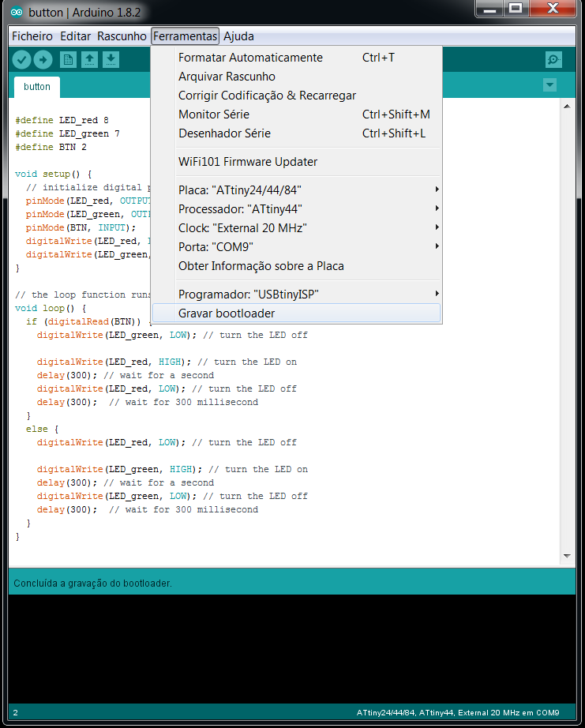Create a new sketch via toolbar icon
This screenshot has width=585, height=728.
tap(68, 59)
